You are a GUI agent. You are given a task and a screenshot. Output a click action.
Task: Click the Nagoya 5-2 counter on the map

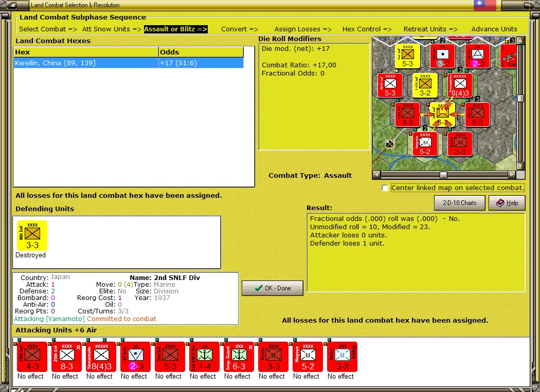425,144
